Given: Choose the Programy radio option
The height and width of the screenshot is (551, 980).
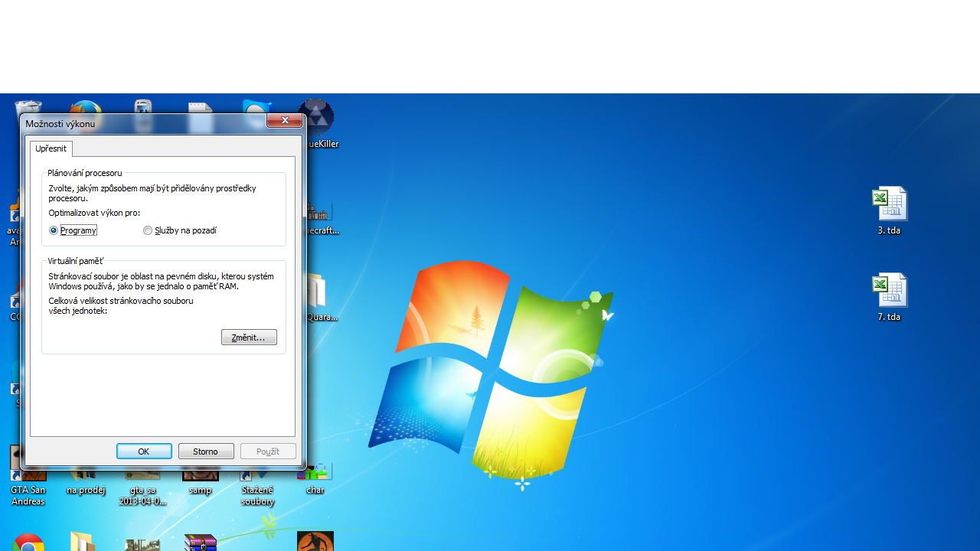Looking at the screenshot, I should point(73,230).
